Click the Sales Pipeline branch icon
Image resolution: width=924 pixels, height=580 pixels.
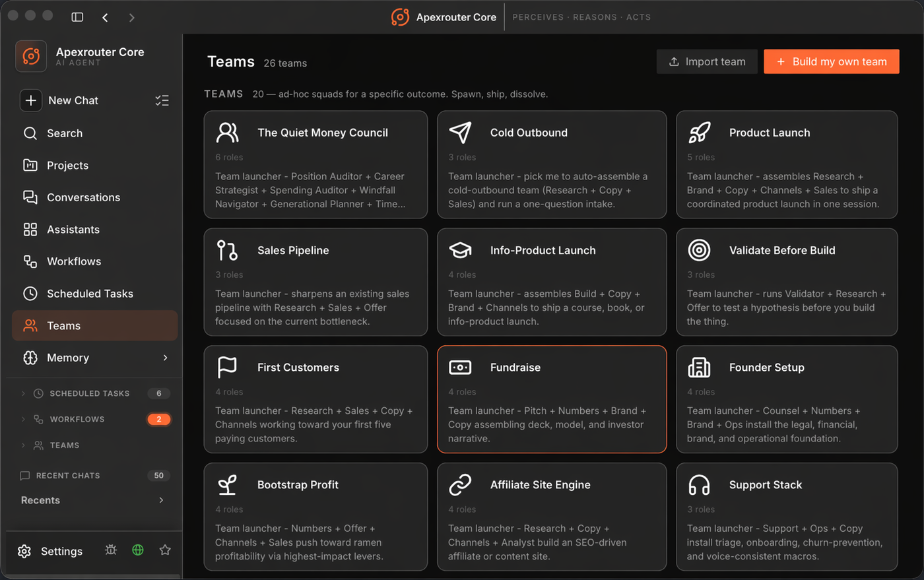tap(227, 250)
